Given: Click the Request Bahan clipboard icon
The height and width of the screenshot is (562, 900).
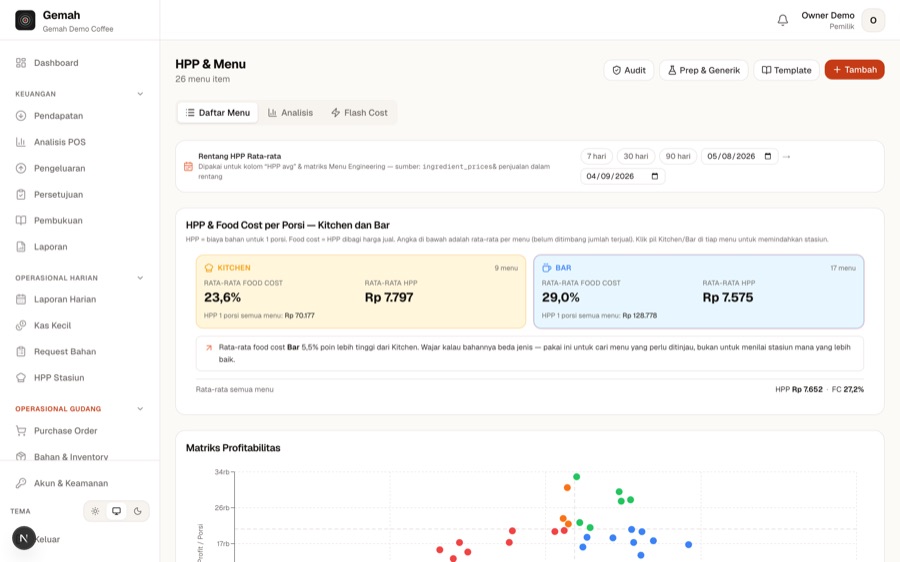Looking at the screenshot, I should 21,351.
